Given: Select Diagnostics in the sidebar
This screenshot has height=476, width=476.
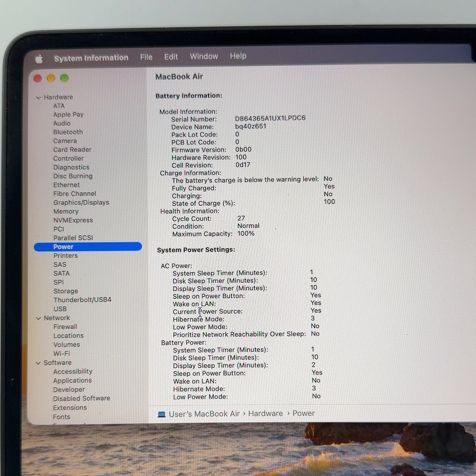Looking at the screenshot, I should click(x=71, y=167).
